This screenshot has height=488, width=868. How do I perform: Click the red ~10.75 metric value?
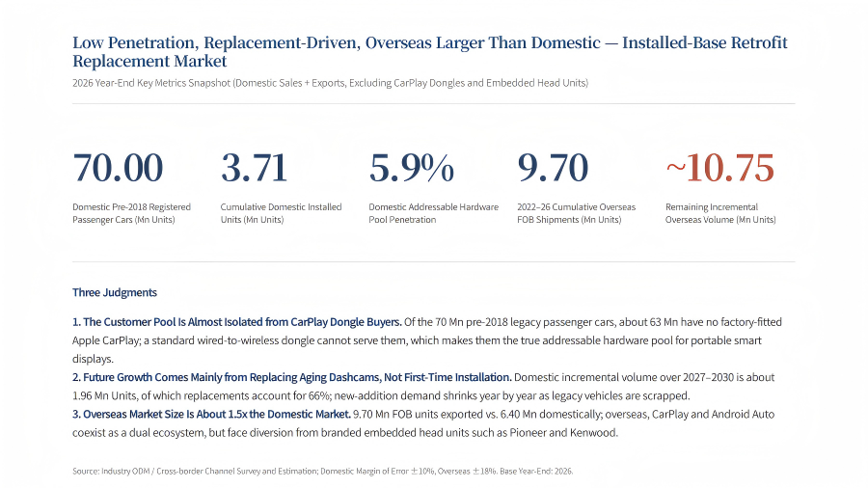tap(719, 168)
